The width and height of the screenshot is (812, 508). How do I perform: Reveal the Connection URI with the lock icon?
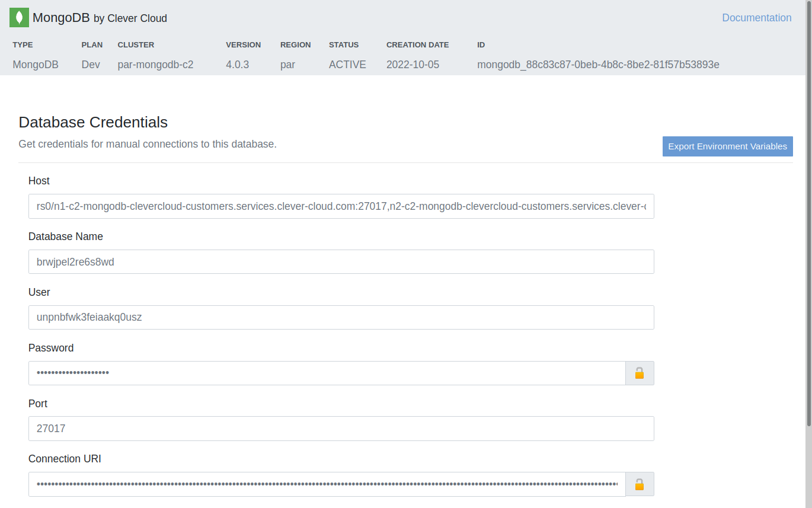point(640,484)
